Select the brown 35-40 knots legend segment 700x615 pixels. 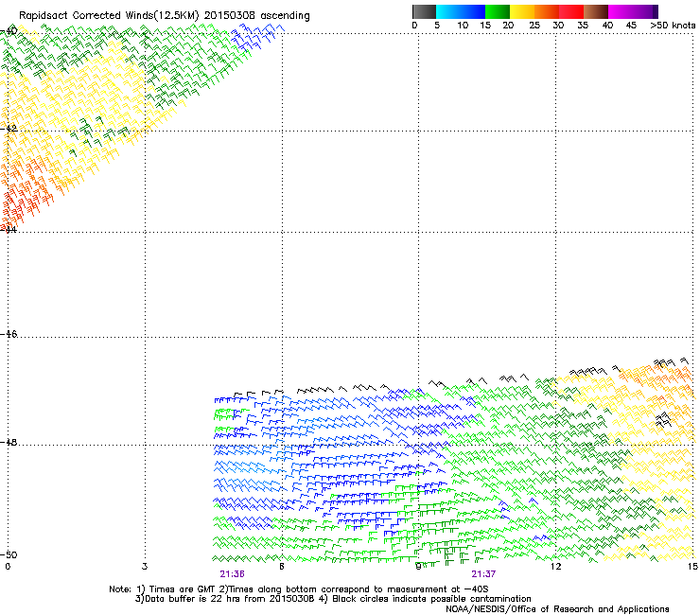click(x=596, y=11)
